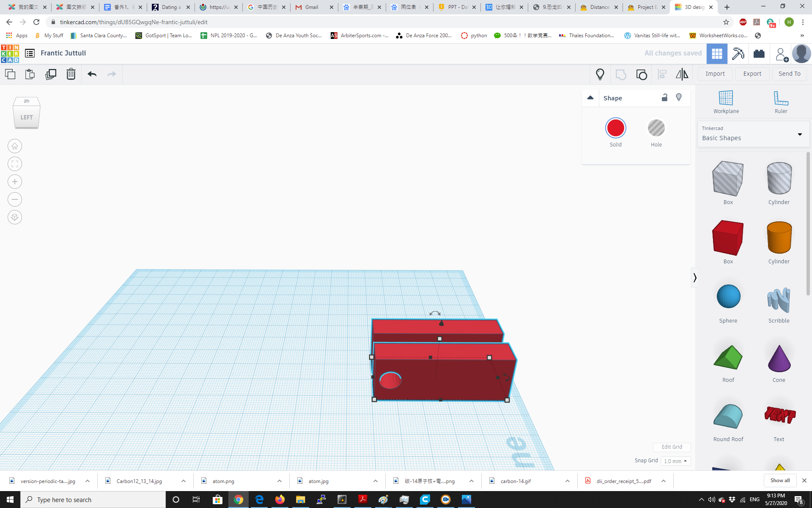Open designs list icon beside title

(x=30, y=53)
